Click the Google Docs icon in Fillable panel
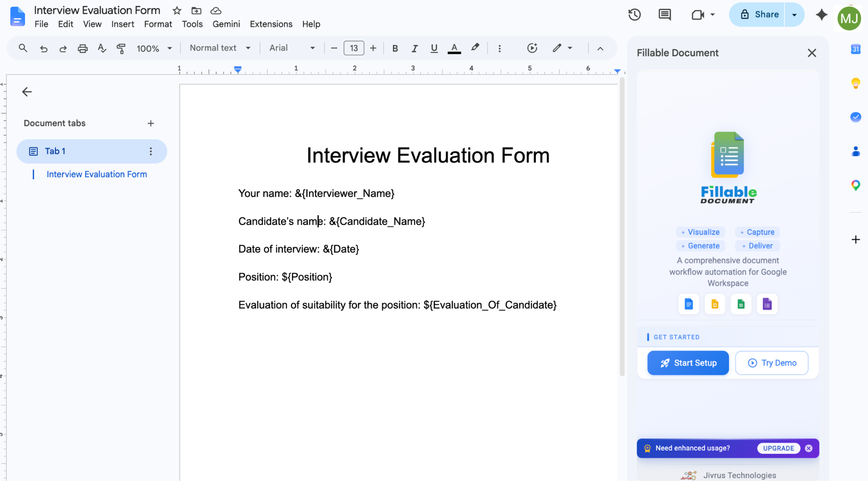Screen dimensions: 868x481 click(689, 304)
